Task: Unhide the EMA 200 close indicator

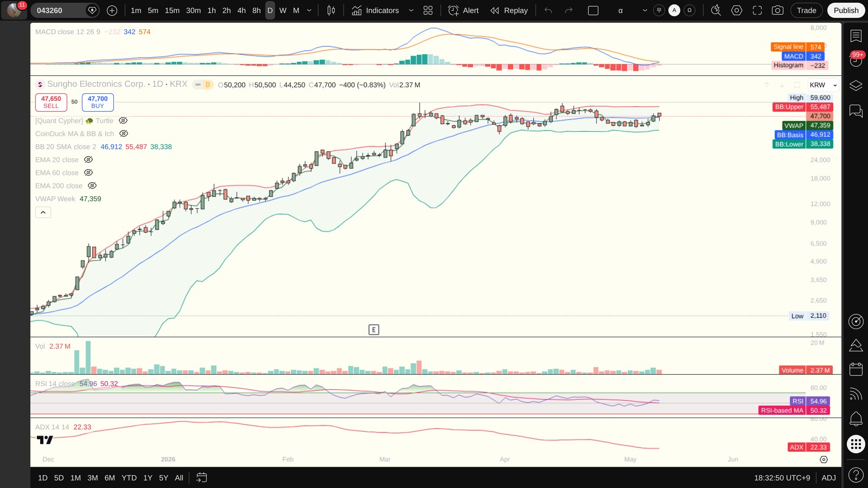Action: click(x=92, y=185)
